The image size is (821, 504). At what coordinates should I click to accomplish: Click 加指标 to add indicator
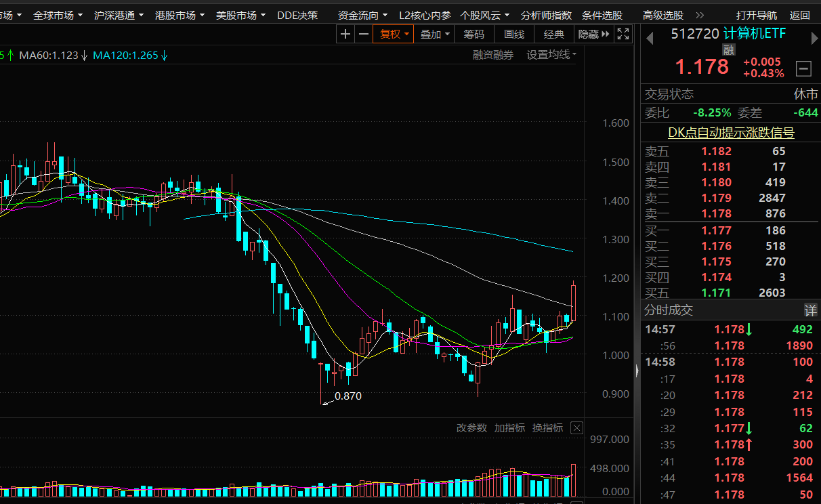point(509,427)
